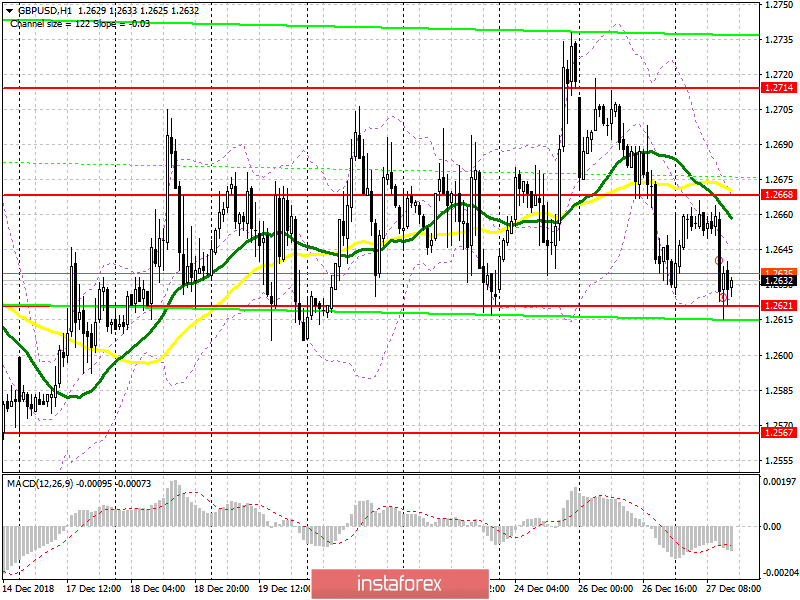Select the GBPUSD,H1 chart title text
Viewport: 800px width, 600px height.
pyautogui.click(x=45, y=11)
